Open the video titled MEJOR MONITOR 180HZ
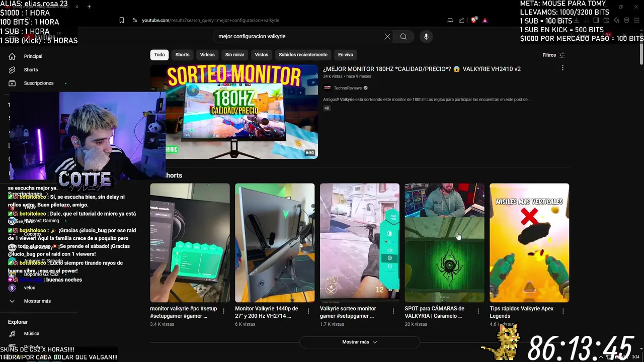Image resolution: width=644 pixels, height=362 pixels. 422,69
